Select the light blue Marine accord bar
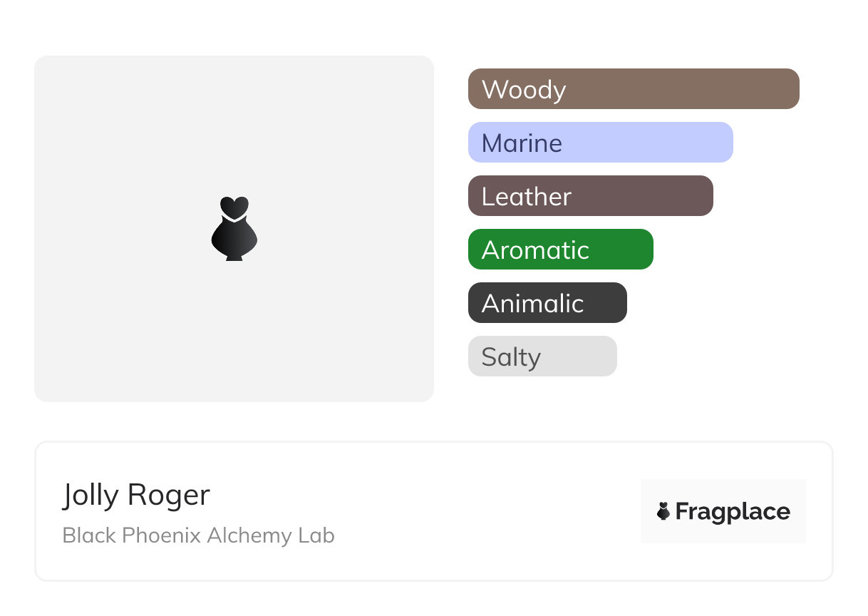The image size is (868, 616). click(656, 143)
